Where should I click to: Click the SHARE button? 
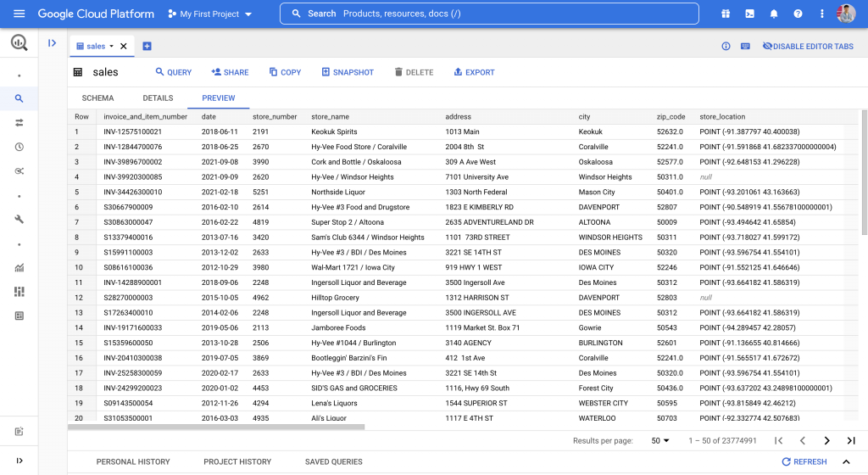click(x=230, y=72)
